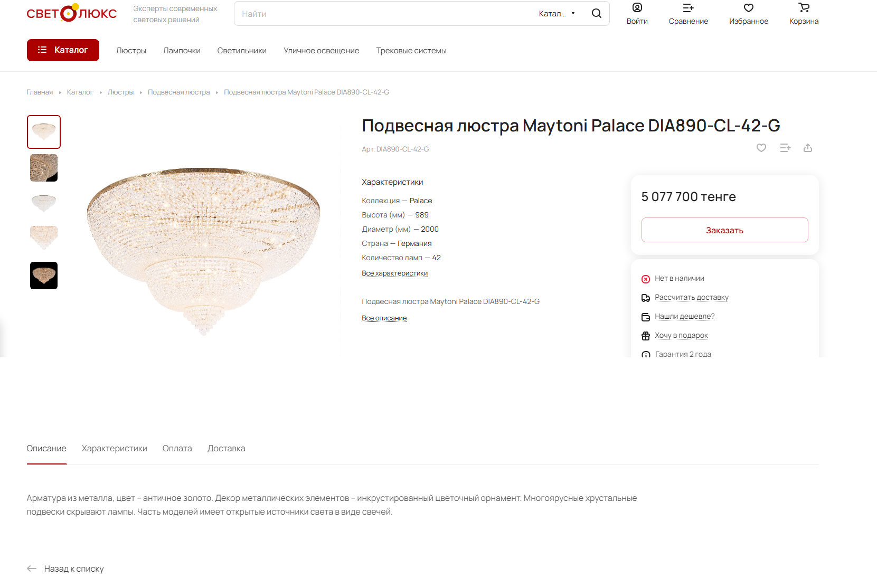Go to Уличное освещение category
This screenshot has width=877, height=588.
click(321, 51)
